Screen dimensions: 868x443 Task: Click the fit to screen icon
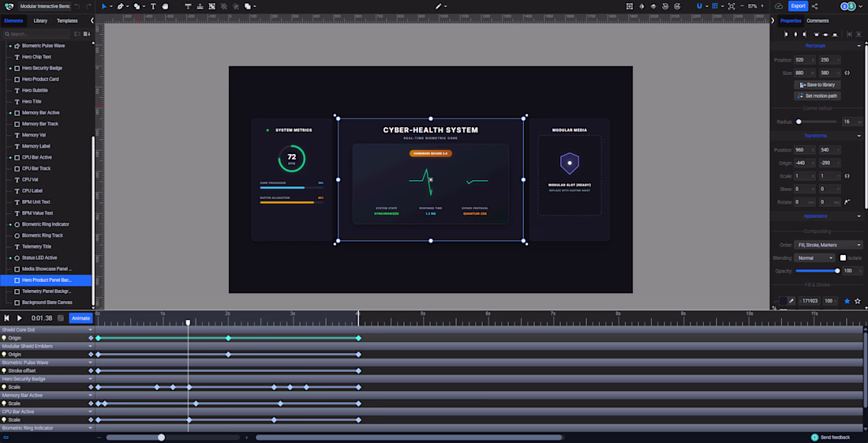731,6
